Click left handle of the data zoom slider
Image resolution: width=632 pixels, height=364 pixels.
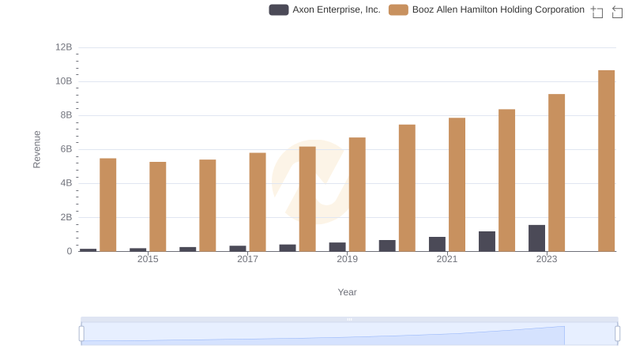click(x=81, y=334)
